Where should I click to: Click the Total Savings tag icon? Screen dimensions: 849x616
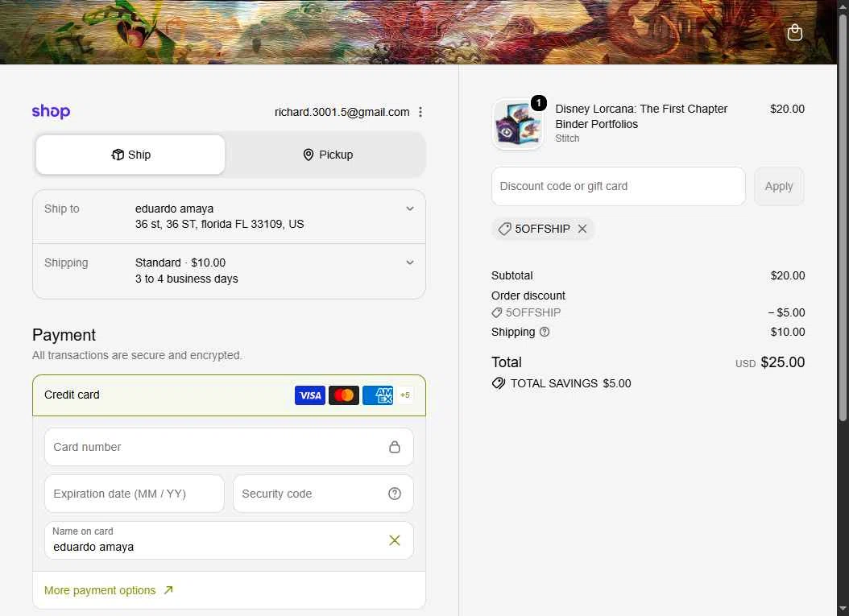click(498, 384)
